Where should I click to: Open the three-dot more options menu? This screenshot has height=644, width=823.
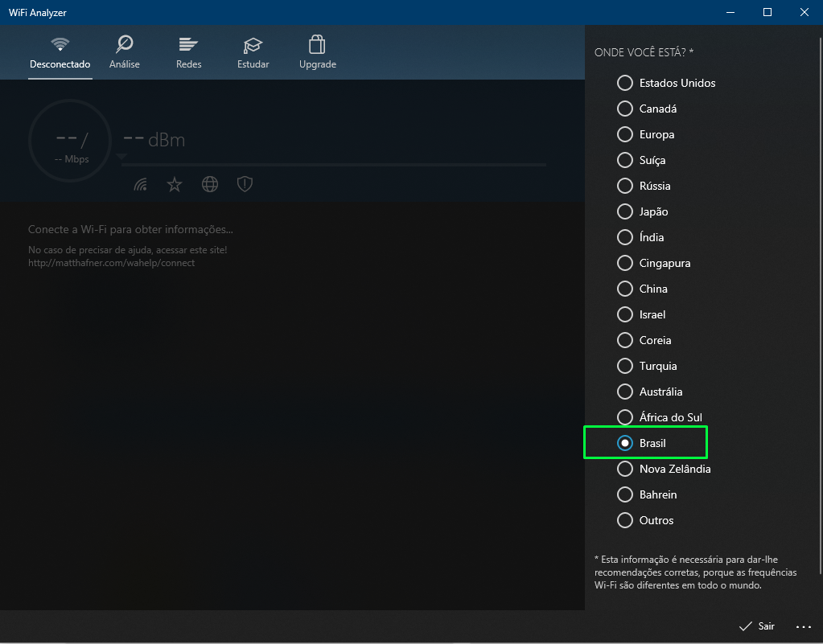[x=803, y=626]
